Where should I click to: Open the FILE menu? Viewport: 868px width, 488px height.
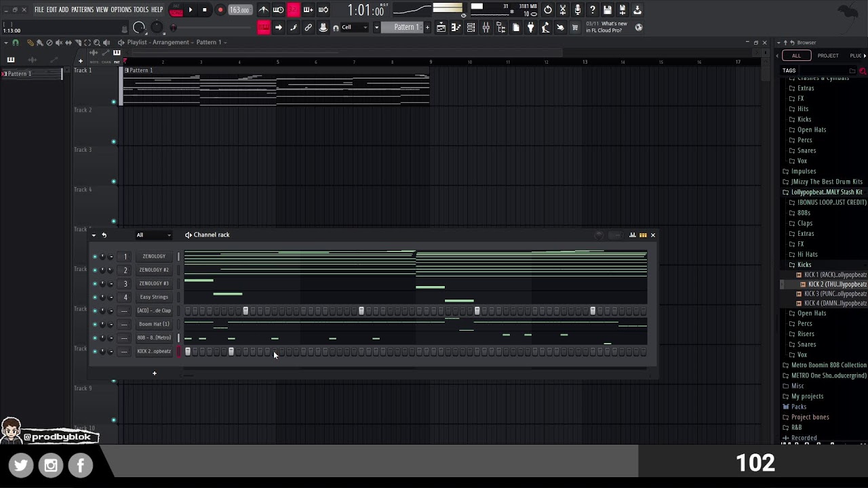[x=39, y=9]
